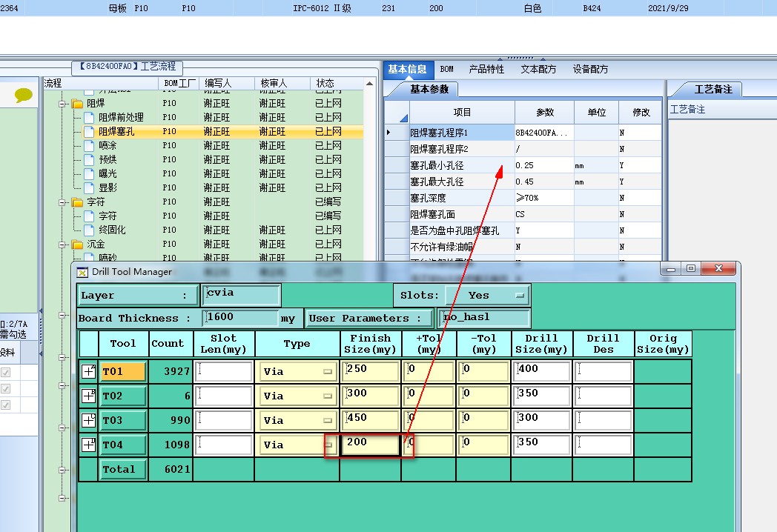The height and width of the screenshot is (532, 777).
Task: Click the 曝光 document icon
Action: [89, 174]
